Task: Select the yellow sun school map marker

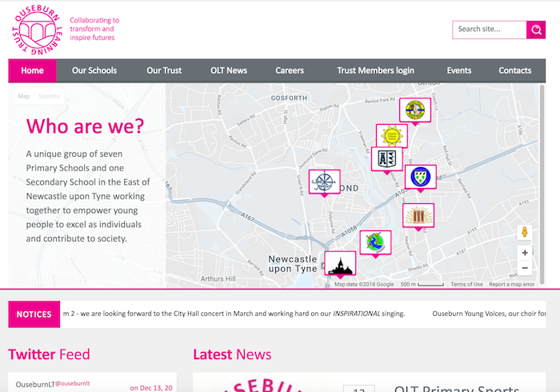Action: (x=391, y=135)
